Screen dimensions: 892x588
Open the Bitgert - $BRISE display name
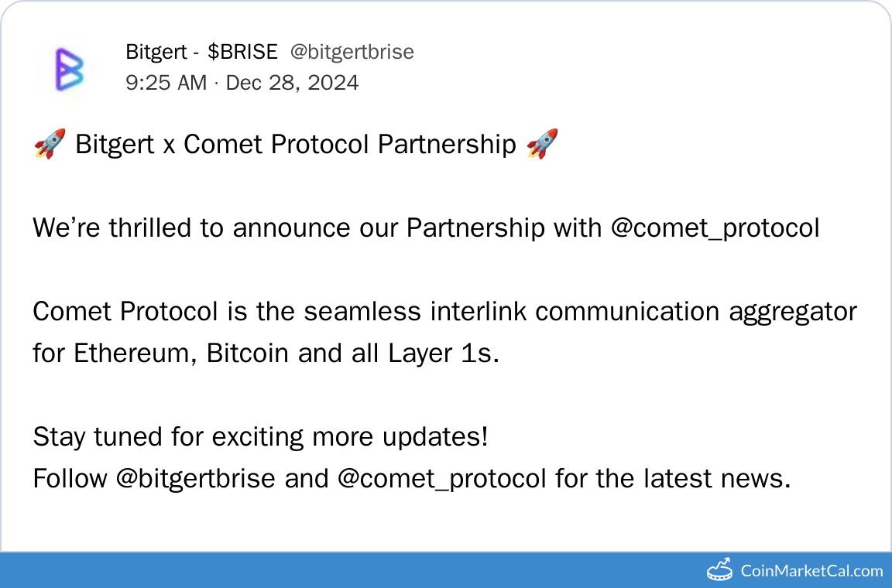201,52
